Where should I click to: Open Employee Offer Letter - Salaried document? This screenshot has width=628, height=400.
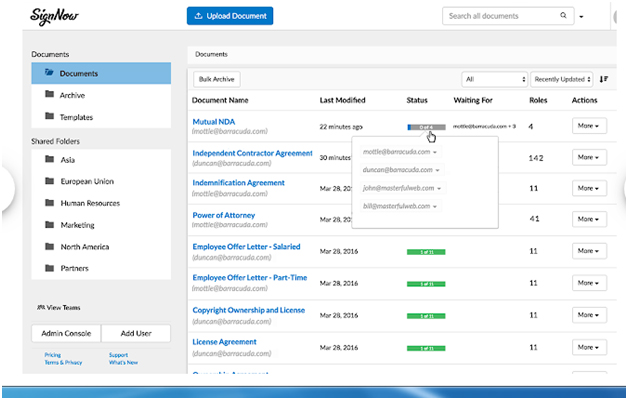[x=246, y=247]
